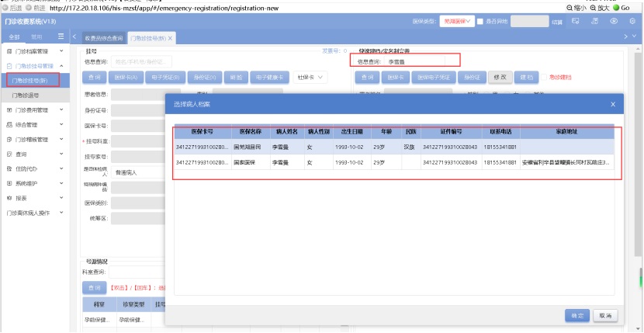This screenshot has height=333, width=644.
Task: Click the 科室查询 input field
Action: pos(137,272)
